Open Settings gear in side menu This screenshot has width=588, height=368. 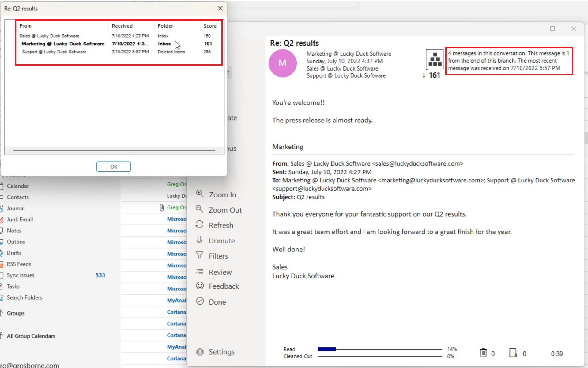click(200, 352)
